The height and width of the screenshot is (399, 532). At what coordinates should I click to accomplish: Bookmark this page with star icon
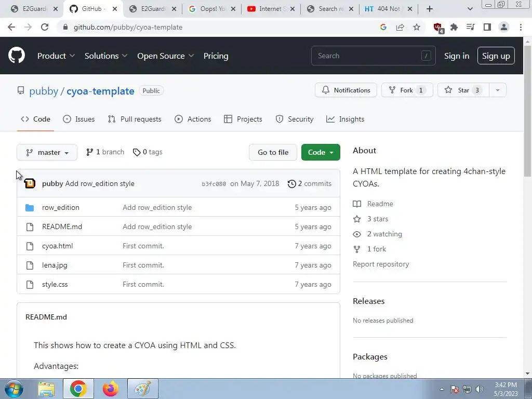tap(417, 27)
